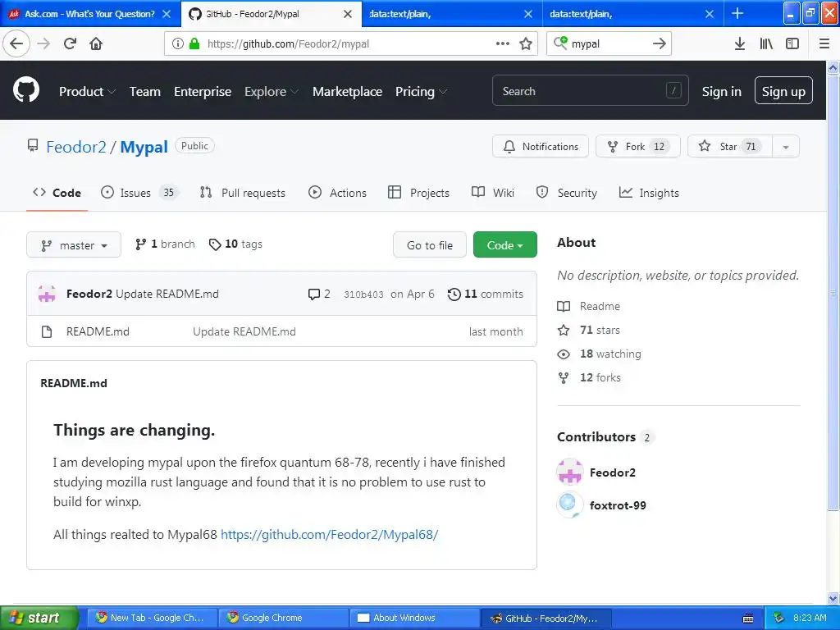This screenshot has height=630, width=840.
Task: Click the Go to file button
Action: (x=430, y=244)
